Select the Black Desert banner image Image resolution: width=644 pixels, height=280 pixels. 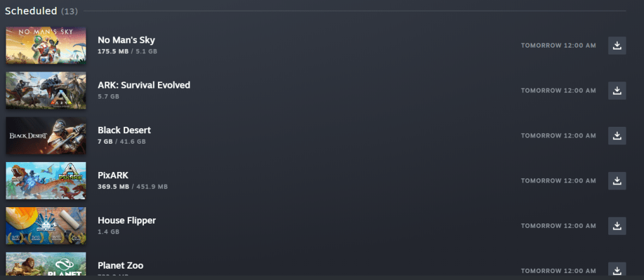[x=46, y=136]
